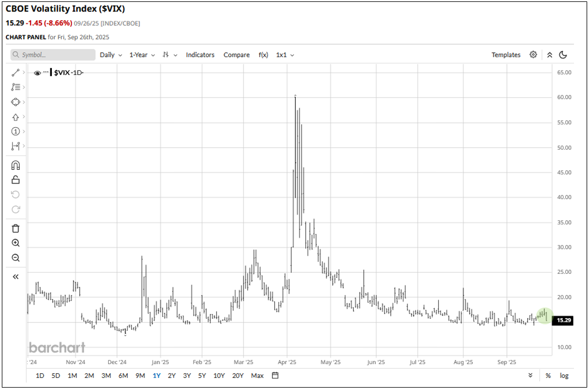Image resolution: width=588 pixels, height=389 pixels.
Task: Set chart period to 5Y
Action: pos(203,376)
